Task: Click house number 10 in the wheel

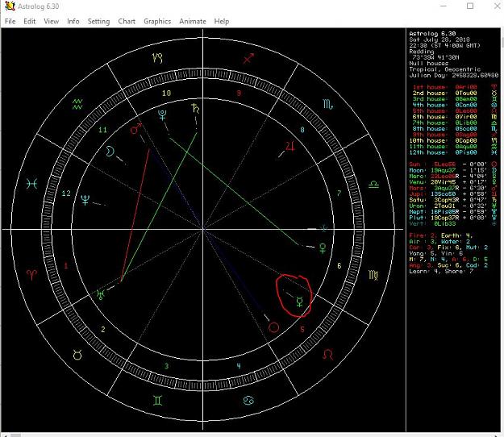Action: point(166,94)
